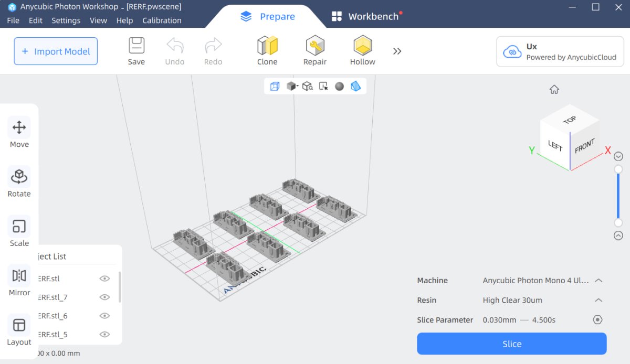Select the Rotate tool

coord(19,182)
